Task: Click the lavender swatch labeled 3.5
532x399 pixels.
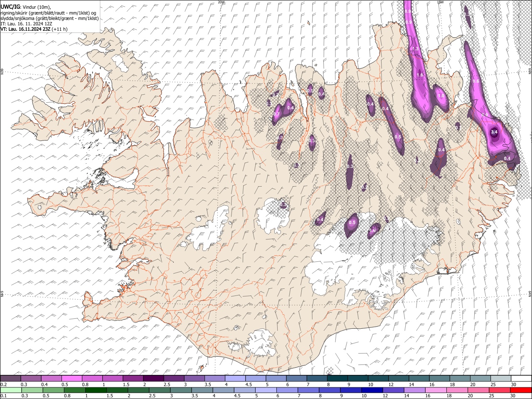Action: (x=215, y=378)
